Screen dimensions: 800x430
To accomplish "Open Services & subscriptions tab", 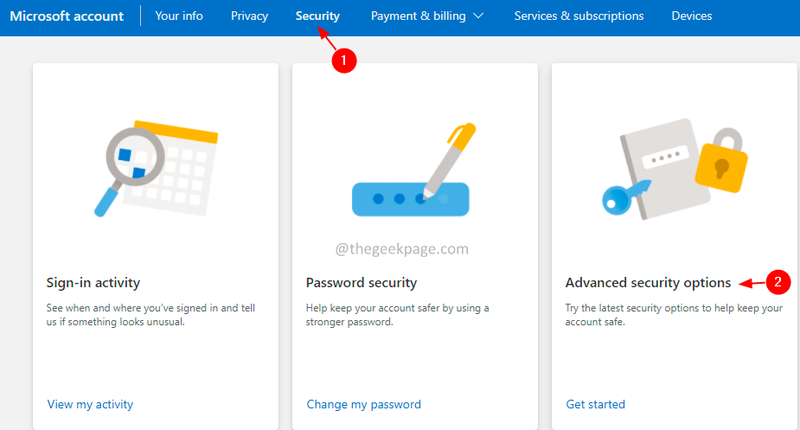I will 579,16.
